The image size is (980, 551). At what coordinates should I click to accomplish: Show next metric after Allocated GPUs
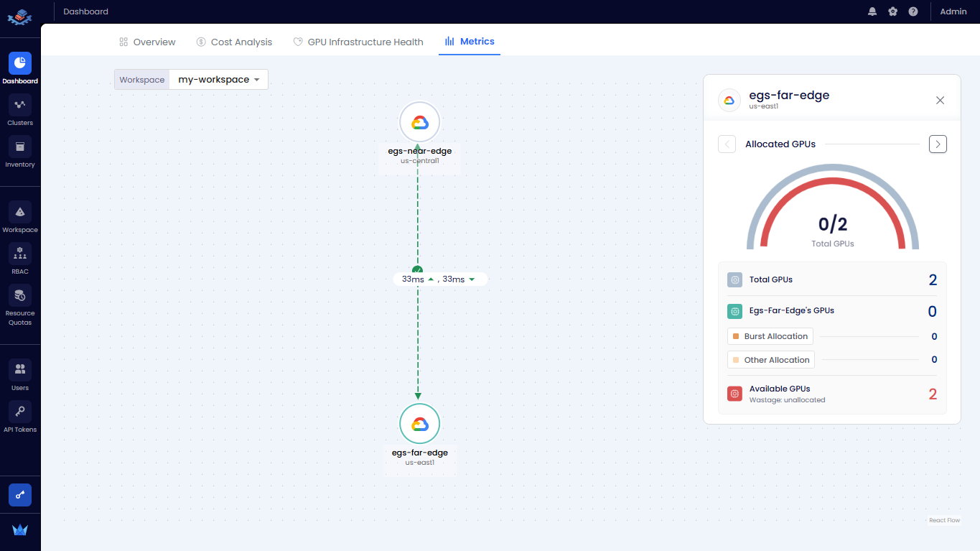pyautogui.click(x=938, y=144)
